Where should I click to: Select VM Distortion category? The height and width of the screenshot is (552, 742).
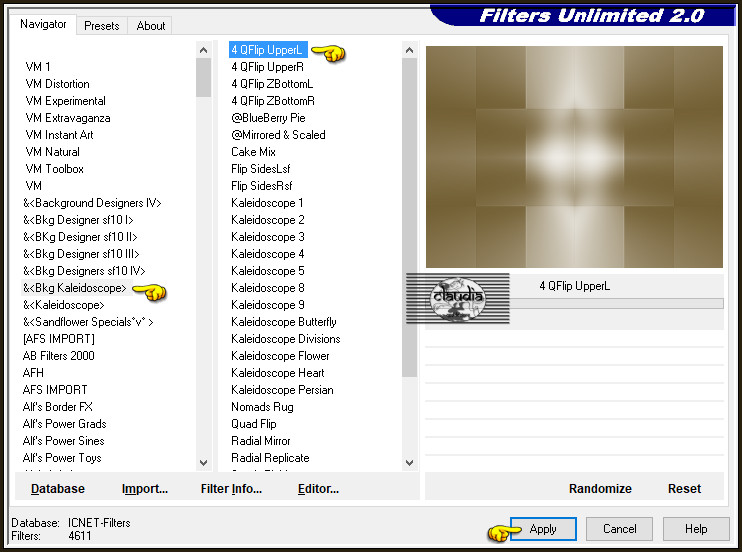tap(57, 84)
